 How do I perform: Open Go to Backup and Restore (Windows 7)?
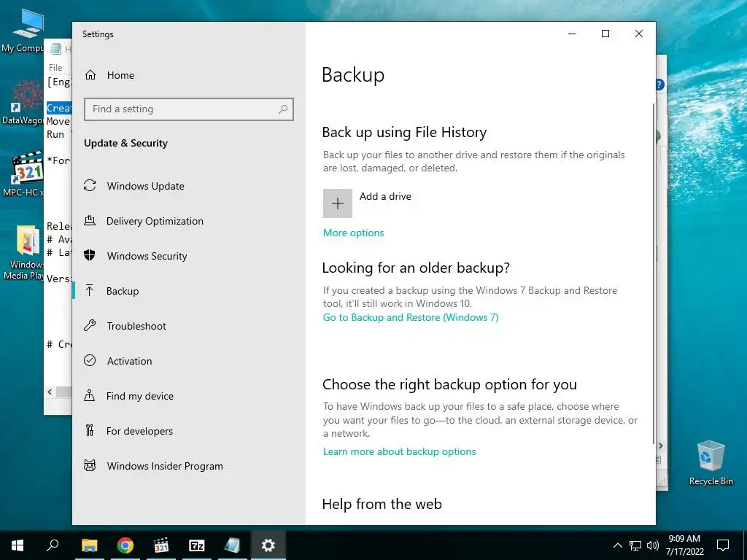pos(411,318)
